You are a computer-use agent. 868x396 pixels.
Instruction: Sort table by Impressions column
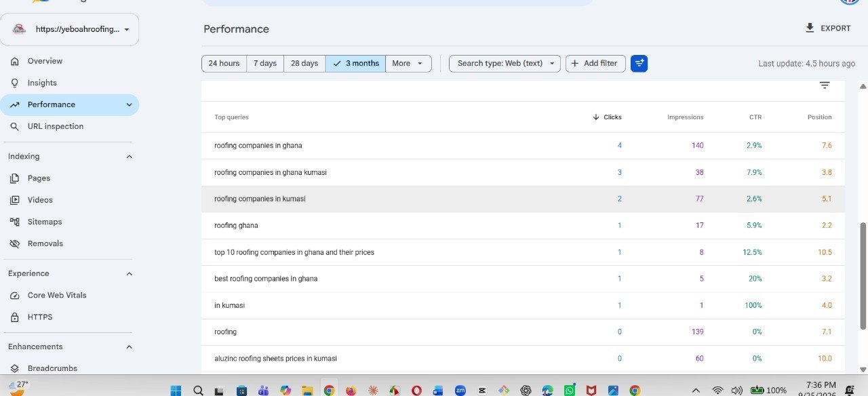click(x=685, y=117)
